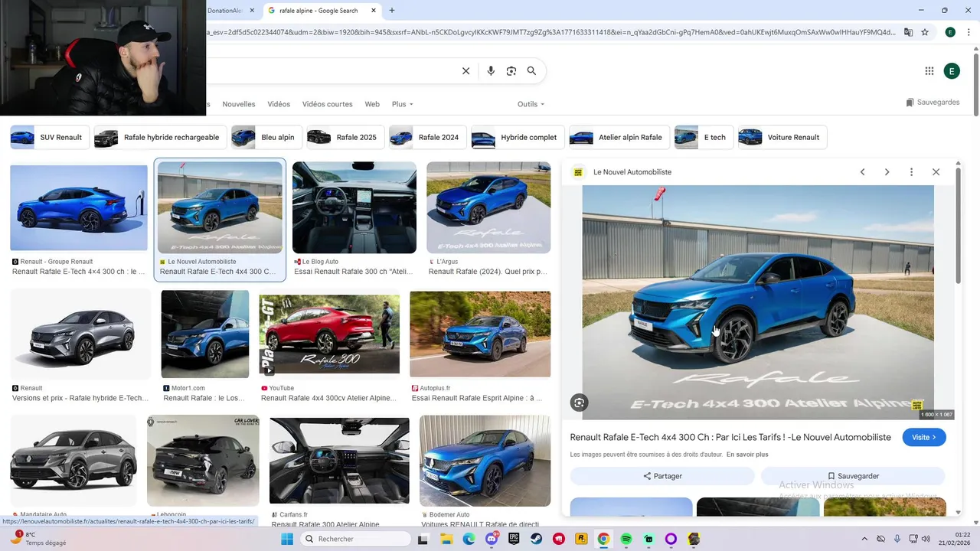980x551 pixels.
Task: Open the Renault Rafale E-Tech tarifs title link
Action: [x=730, y=437]
